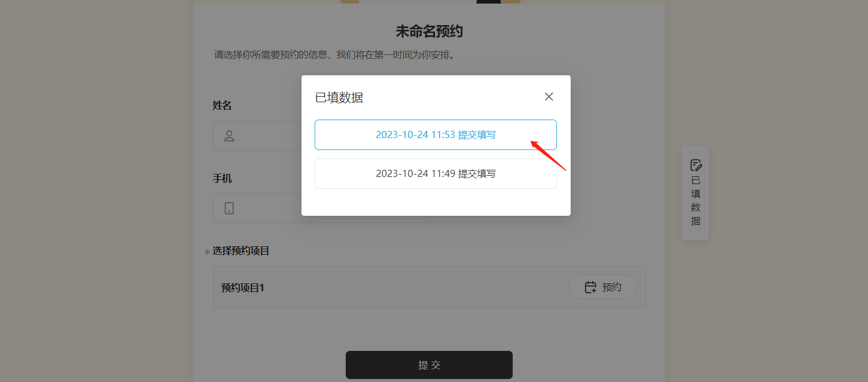This screenshot has width=868, height=382.
Task: Click the red asterisk beside 选择预约项目
Action: tap(207, 252)
